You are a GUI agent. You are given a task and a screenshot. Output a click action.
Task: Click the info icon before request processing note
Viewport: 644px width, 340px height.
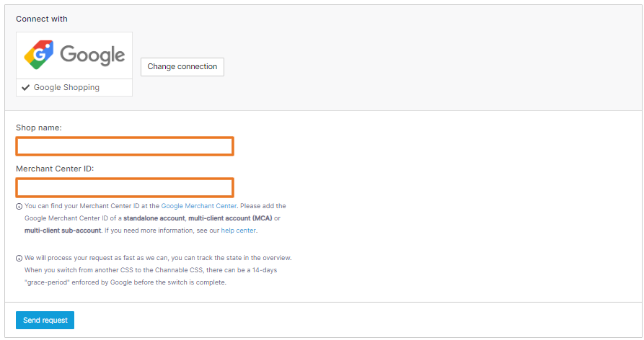point(19,259)
